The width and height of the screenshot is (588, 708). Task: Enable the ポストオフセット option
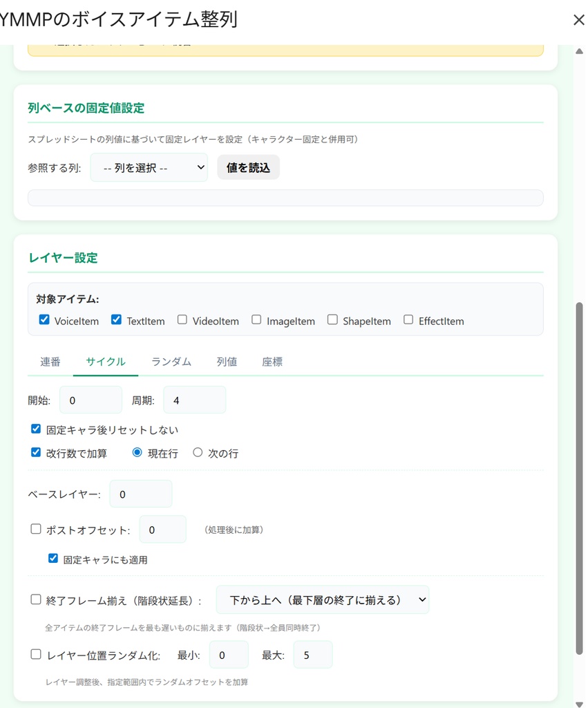(36, 528)
